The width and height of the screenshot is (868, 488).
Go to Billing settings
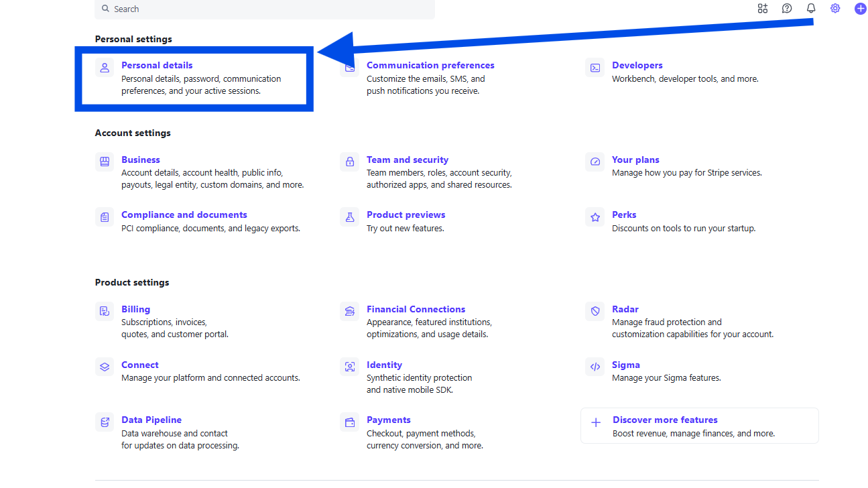tap(135, 309)
